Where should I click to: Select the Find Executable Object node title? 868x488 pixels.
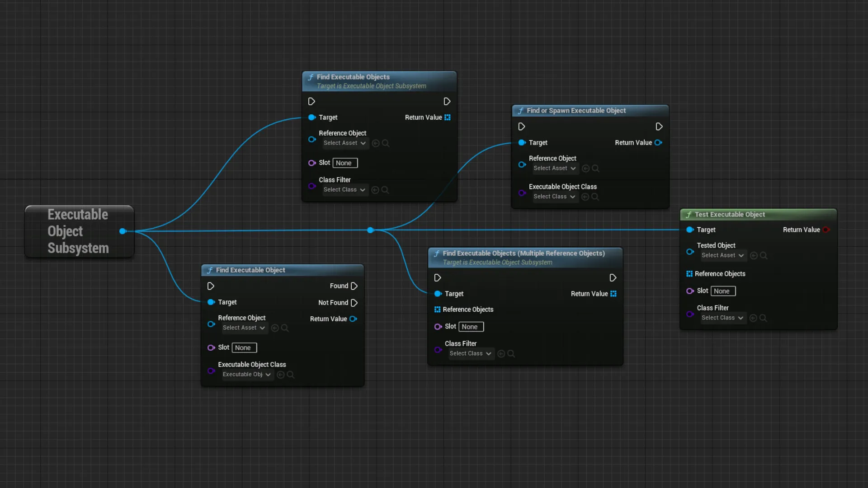click(x=250, y=270)
